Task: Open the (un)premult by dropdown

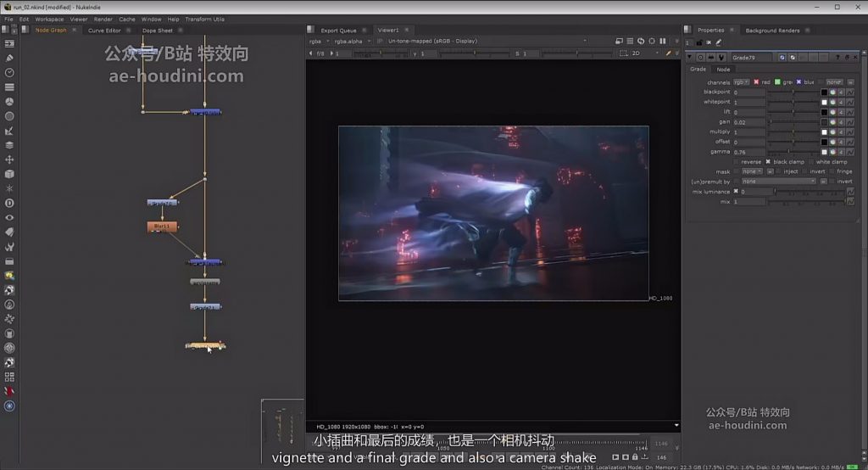Action: tap(778, 182)
